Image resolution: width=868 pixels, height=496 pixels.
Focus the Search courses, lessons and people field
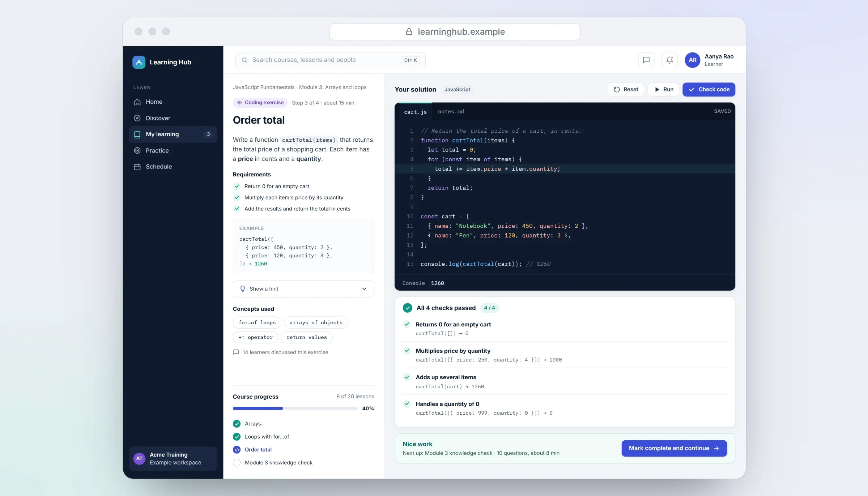(x=330, y=60)
